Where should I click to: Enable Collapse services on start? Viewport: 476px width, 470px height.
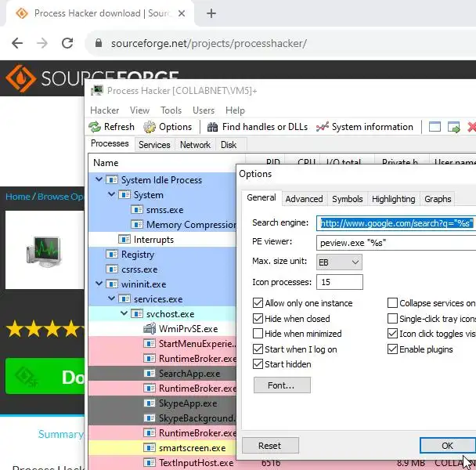tap(392, 303)
